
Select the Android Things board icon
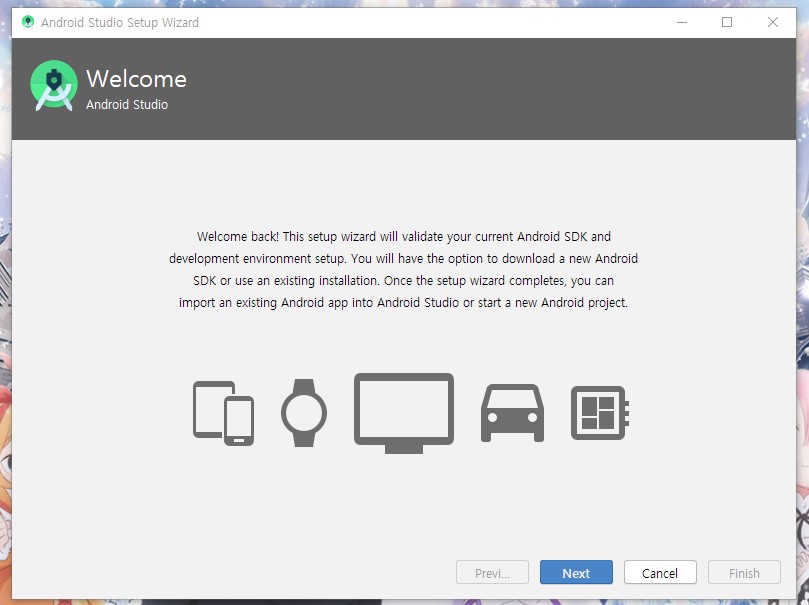(600, 413)
